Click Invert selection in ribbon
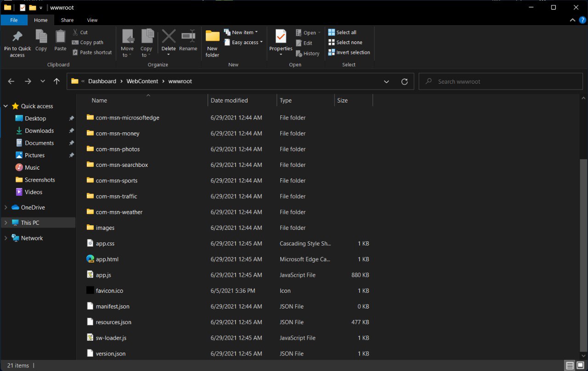Screen dimensions: 588x371 coord(349,52)
